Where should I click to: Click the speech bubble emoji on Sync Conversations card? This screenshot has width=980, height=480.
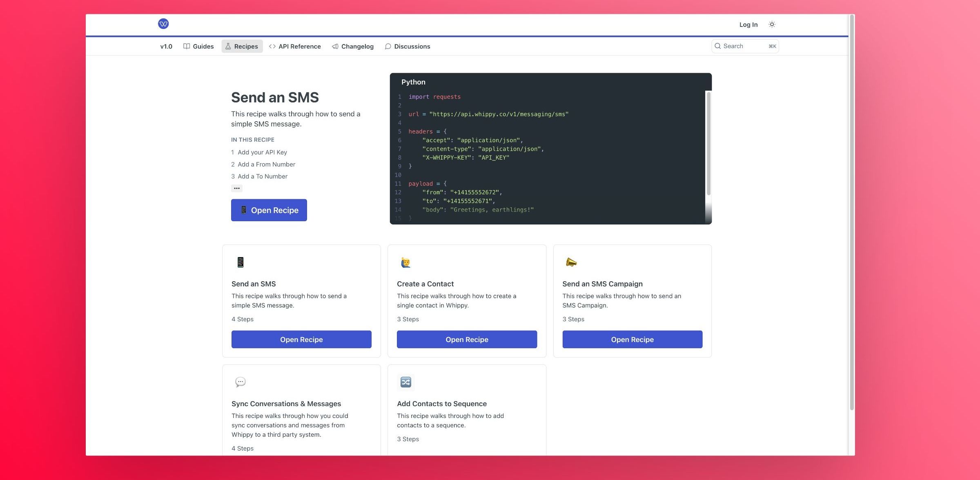[241, 382]
